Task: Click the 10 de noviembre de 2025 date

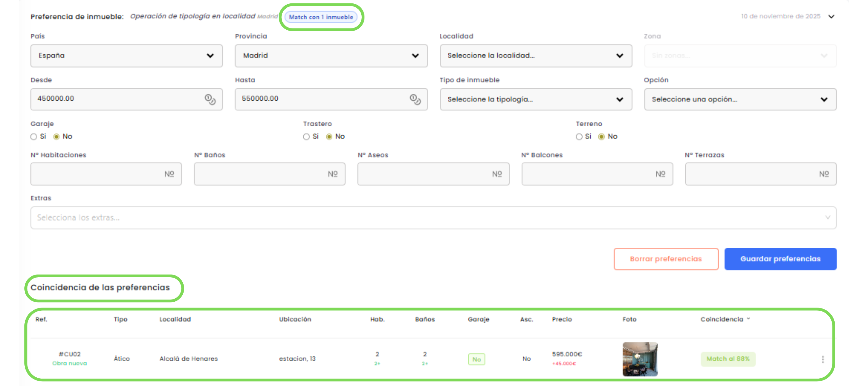Action: click(x=780, y=16)
